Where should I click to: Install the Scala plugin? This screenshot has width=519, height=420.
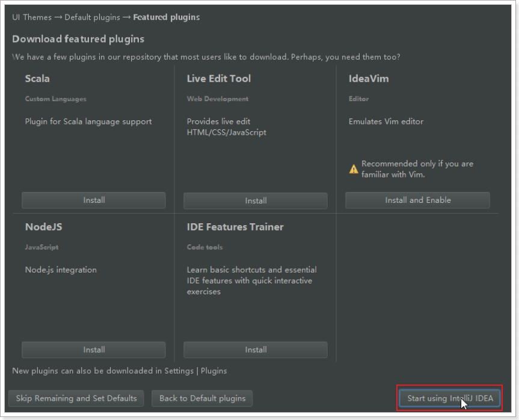pos(94,200)
